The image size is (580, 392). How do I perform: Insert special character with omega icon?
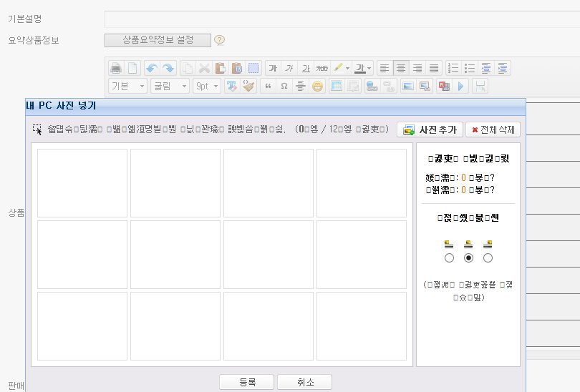click(284, 87)
